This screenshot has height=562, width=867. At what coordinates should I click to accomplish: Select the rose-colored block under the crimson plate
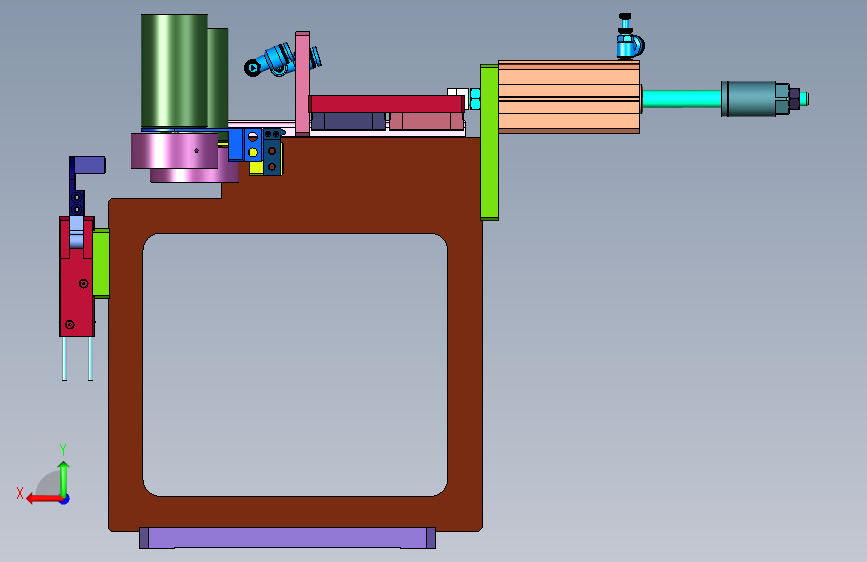426,121
